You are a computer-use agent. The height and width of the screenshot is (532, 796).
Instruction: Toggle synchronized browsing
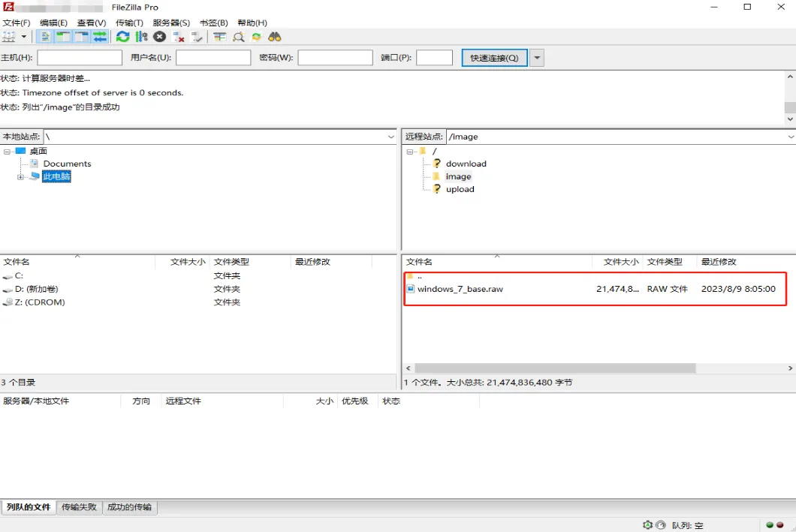point(258,37)
